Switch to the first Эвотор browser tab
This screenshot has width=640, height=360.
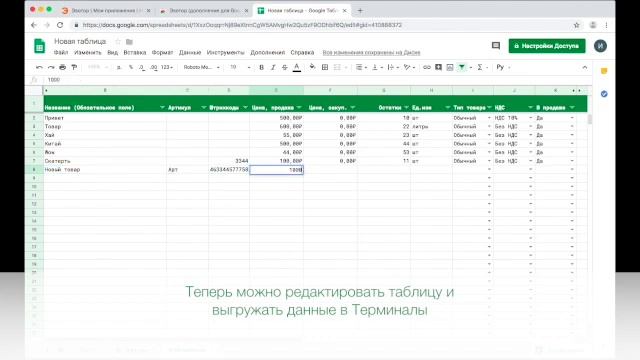pyautogui.click(x=106, y=11)
